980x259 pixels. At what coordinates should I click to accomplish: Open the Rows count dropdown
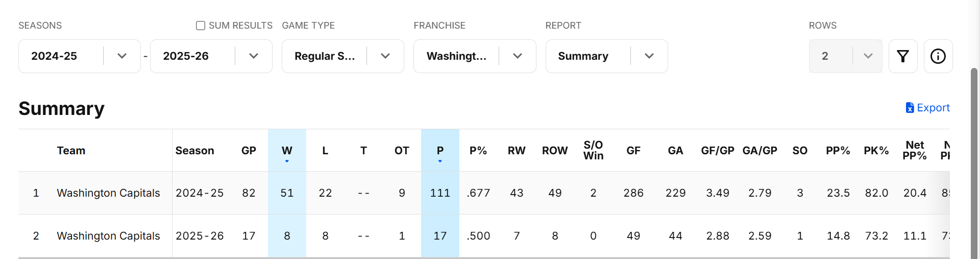[867, 56]
